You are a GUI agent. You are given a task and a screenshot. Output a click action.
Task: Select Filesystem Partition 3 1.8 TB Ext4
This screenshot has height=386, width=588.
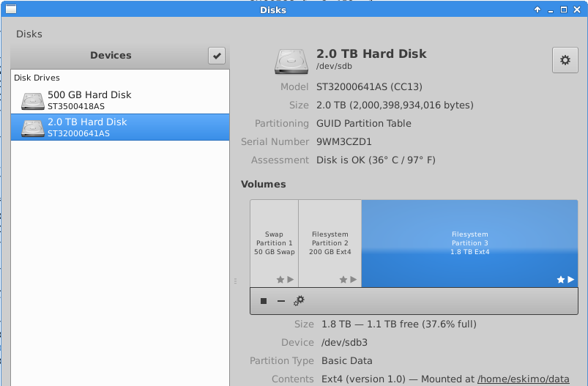click(x=470, y=243)
